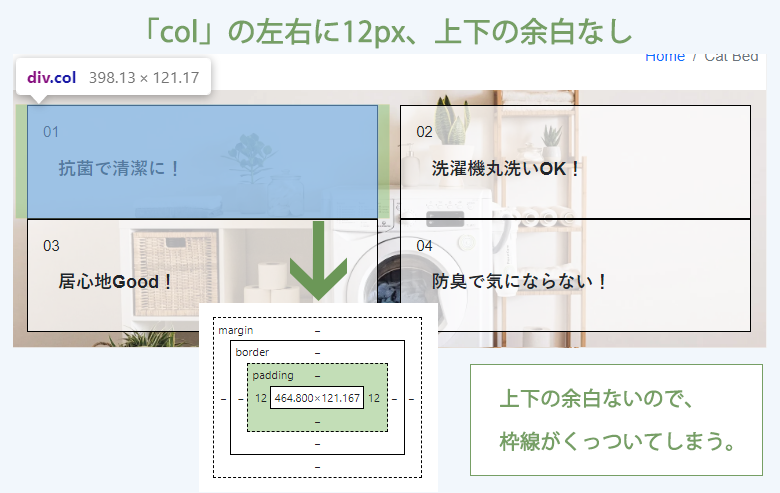Image resolution: width=780 pixels, height=493 pixels.
Task: Click the green-bordered note about 枠線
Action: (x=616, y=420)
